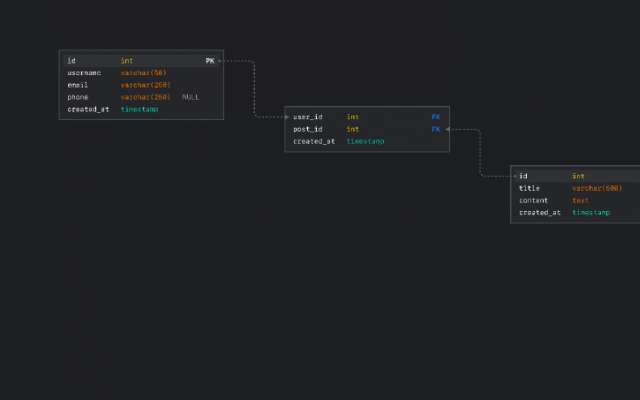Select created_at in the table containing title

click(x=539, y=212)
